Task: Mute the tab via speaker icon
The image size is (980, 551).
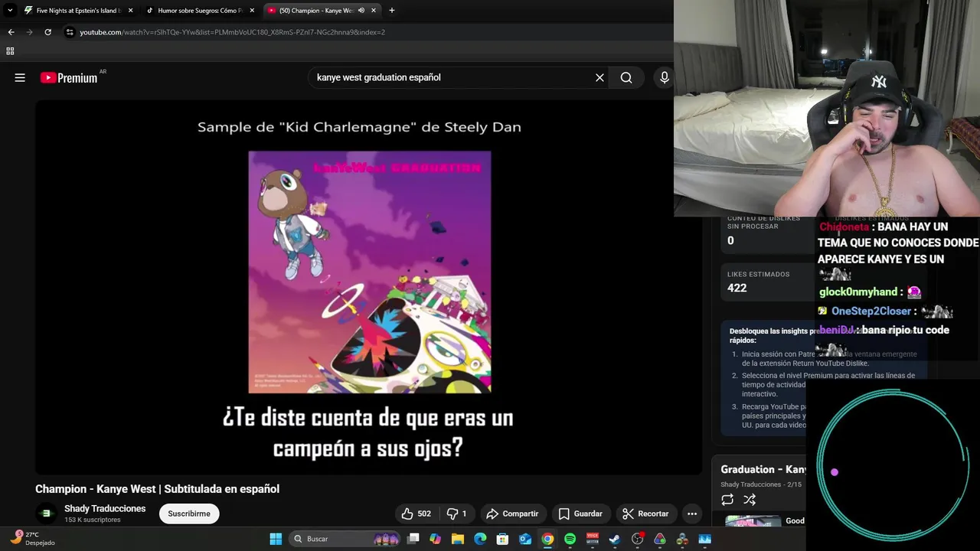Action: [361, 11]
